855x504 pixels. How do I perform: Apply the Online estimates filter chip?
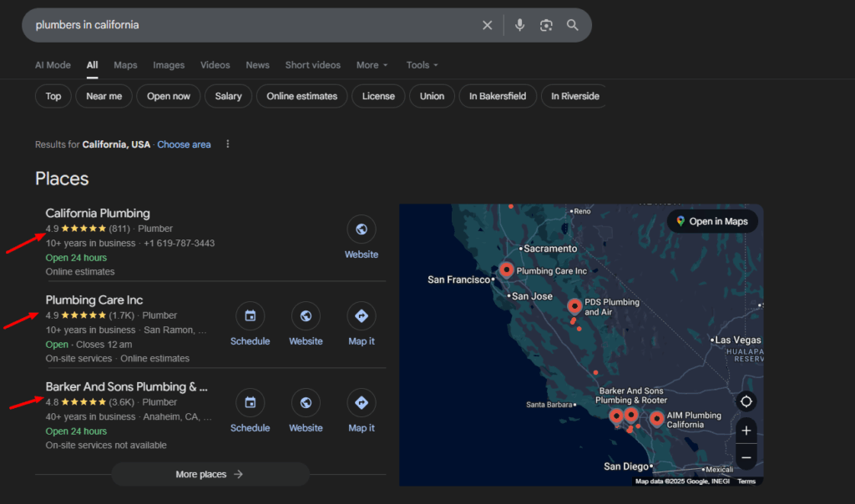click(301, 97)
